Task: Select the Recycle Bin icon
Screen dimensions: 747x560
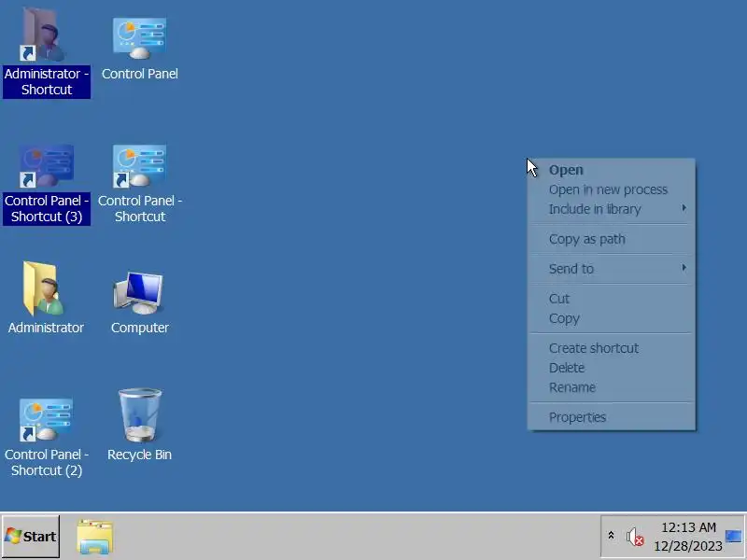Action: [x=139, y=425]
